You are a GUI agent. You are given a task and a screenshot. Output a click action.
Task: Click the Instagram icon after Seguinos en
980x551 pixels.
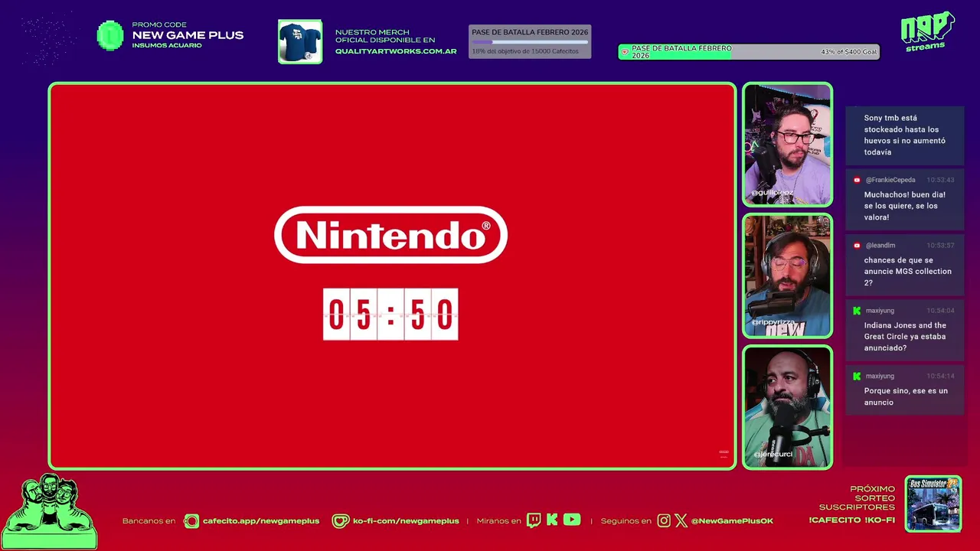click(664, 521)
